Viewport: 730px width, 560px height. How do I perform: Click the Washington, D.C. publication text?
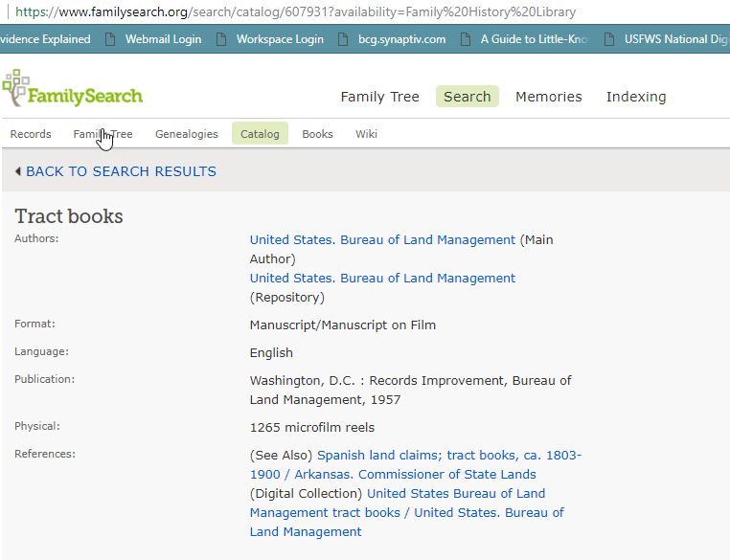[410, 391]
